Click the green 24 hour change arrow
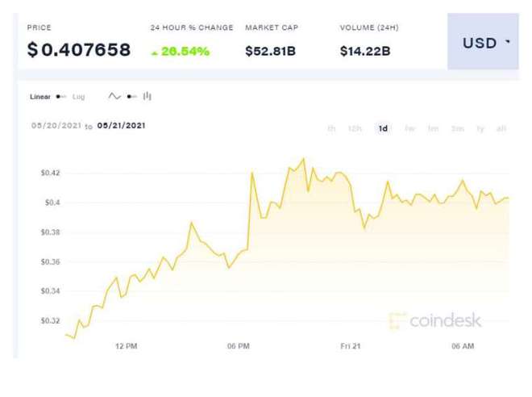This screenshot has width=532, height=397. tap(154, 52)
